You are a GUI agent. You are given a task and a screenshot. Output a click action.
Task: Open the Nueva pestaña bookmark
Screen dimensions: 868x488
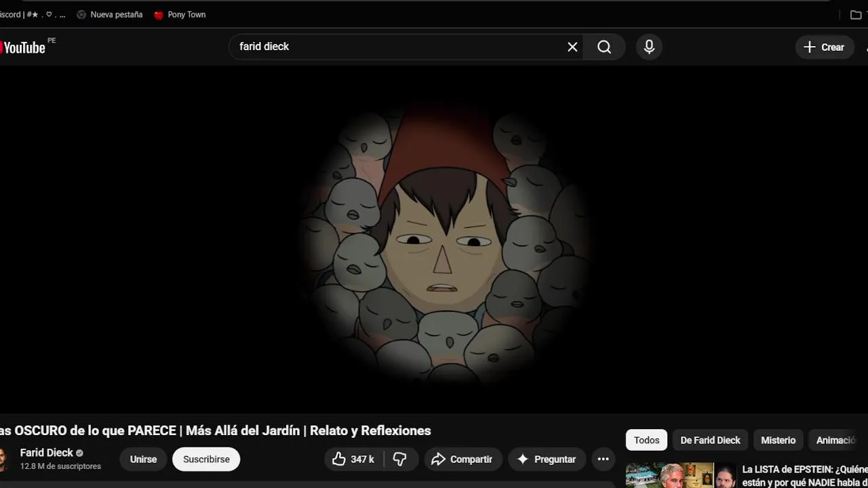(x=109, y=14)
